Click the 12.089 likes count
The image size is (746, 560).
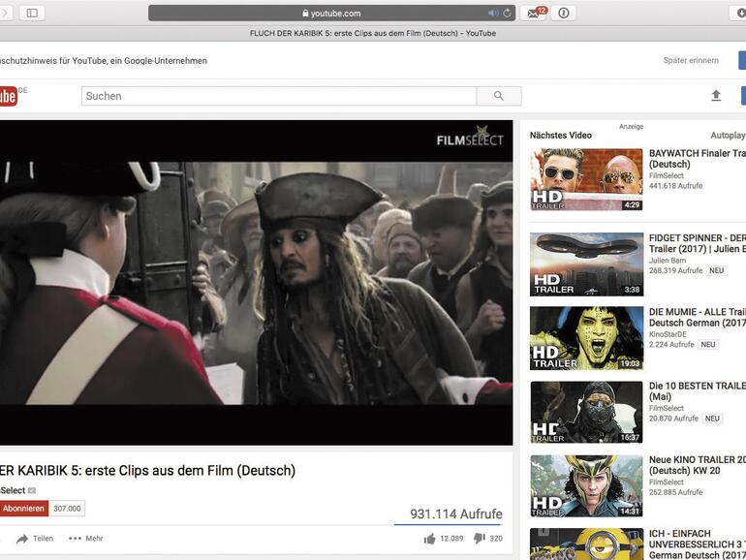point(451,538)
